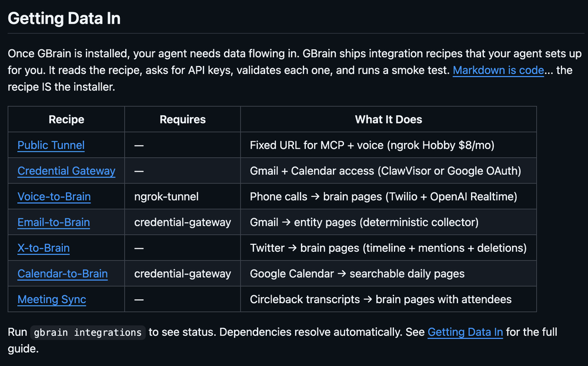This screenshot has width=588, height=366.
Task: Click the 'gbrain integrations' inline code
Action: (x=88, y=332)
